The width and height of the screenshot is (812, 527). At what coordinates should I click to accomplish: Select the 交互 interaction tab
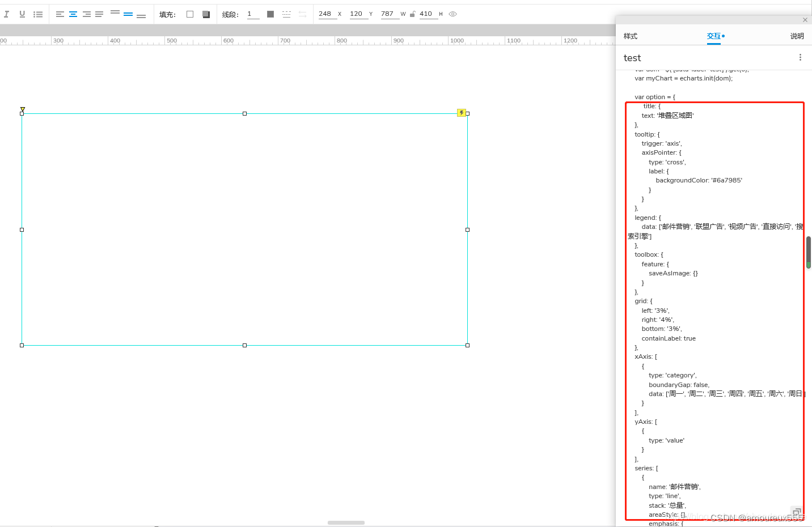[x=714, y=36]
